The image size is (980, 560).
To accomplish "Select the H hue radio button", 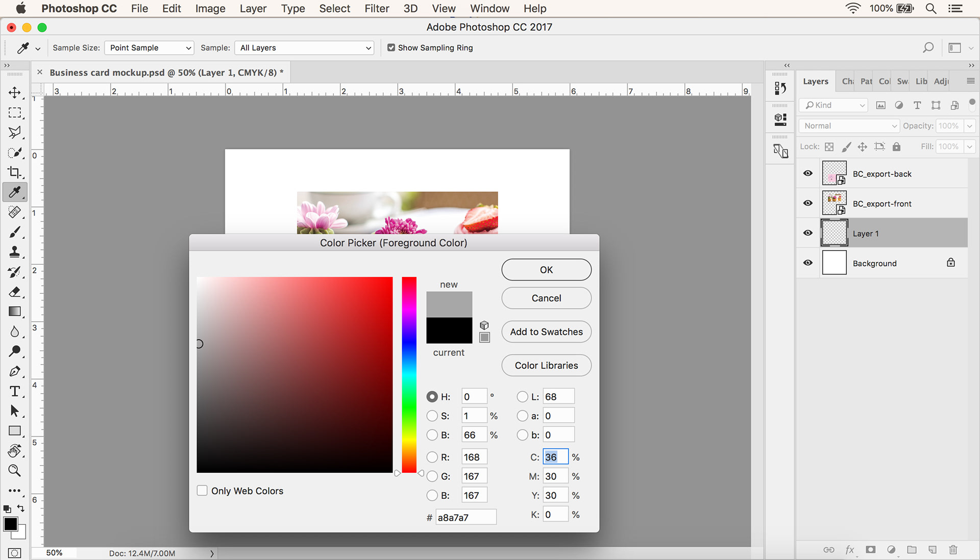I will (432, 397).
